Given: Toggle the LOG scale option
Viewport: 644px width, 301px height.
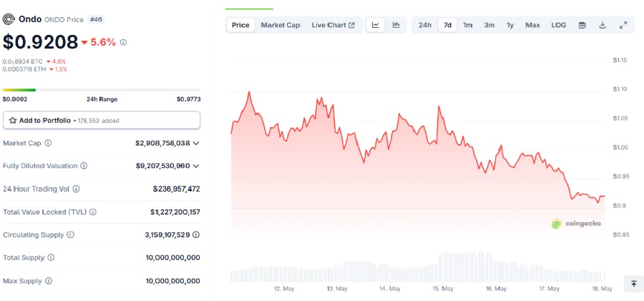Looking at the screenshot, I should pos(559,25).
